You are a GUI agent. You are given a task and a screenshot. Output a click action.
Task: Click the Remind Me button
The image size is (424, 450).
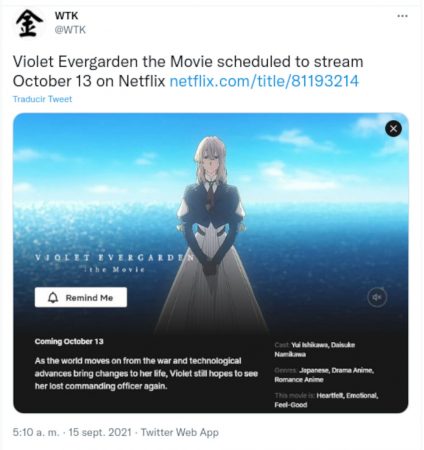(81, 297)
